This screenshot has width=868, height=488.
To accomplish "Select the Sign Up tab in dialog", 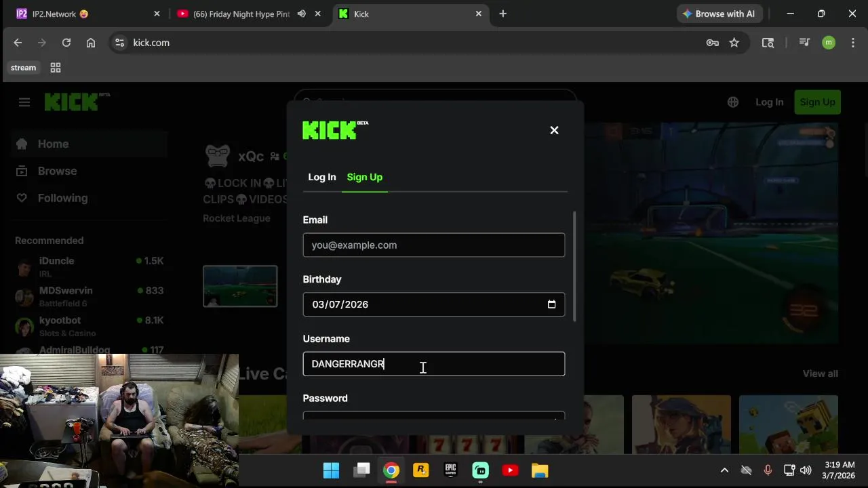I will point(365,177).
